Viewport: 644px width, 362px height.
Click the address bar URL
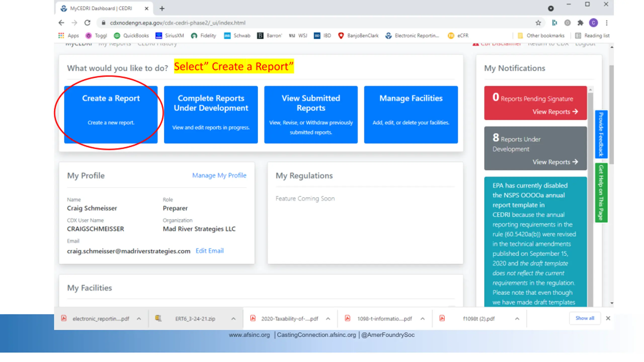click(x=177, y=23)
